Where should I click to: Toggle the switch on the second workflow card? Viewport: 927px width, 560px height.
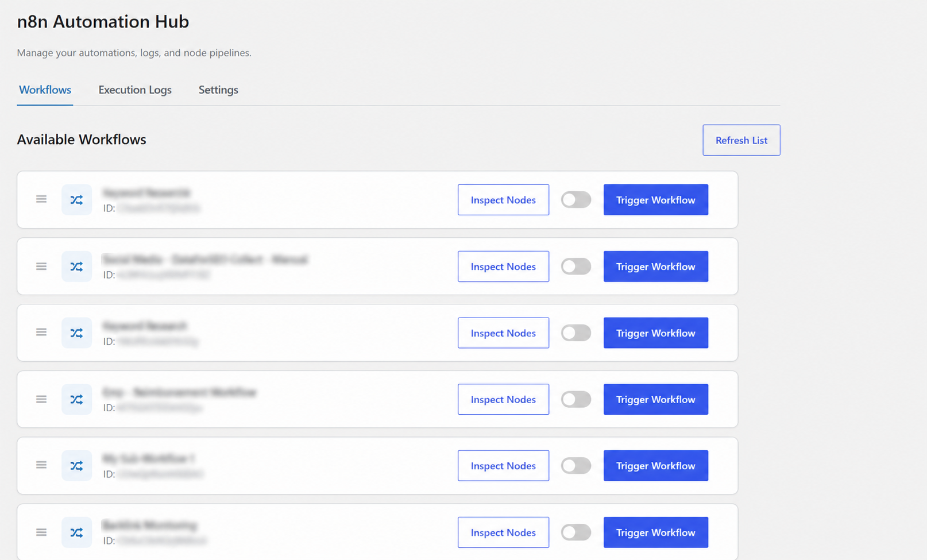pos(576,267)
